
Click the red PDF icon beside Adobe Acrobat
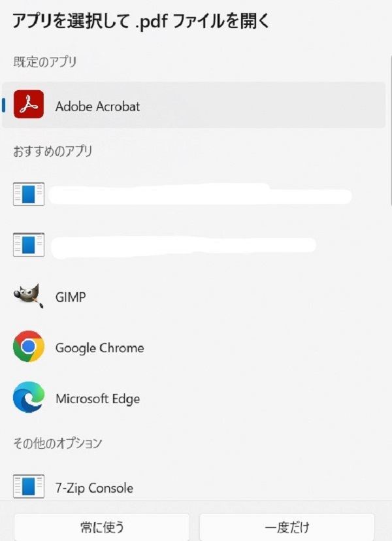pos(29,106)
